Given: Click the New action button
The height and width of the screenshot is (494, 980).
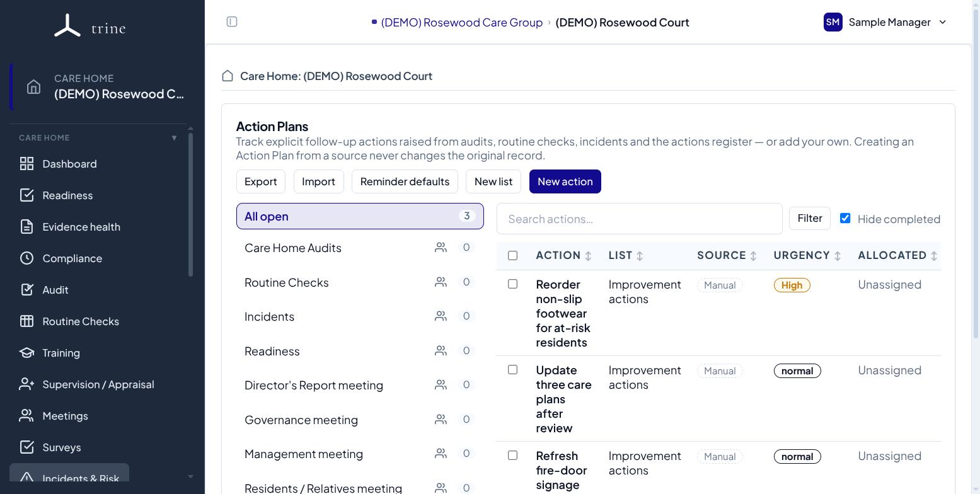Looking at the screenshot, I should point(565,181).
